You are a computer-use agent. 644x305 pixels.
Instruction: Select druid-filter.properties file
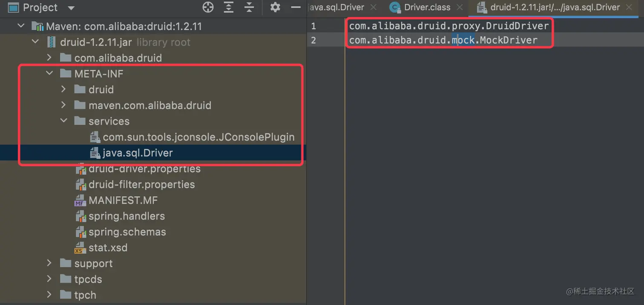click(141, 184)
